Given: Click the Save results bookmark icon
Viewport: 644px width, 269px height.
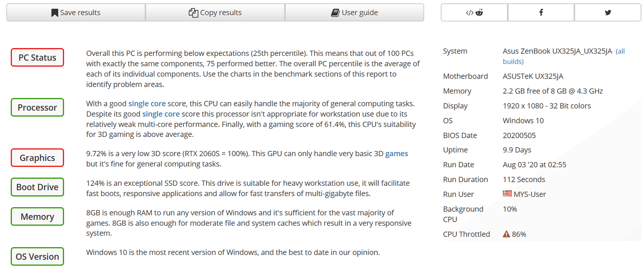Looking at the screenshot, I should click(x=55, y=13).
